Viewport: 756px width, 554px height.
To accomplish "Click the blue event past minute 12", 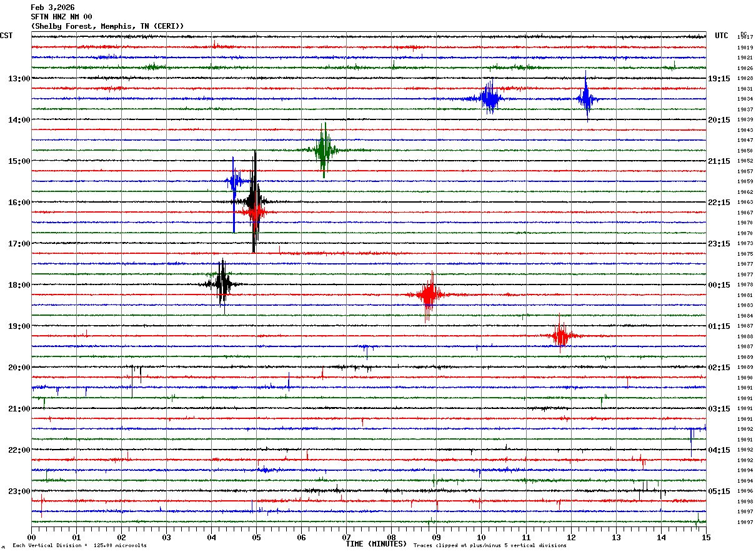I will click(586, 98).
